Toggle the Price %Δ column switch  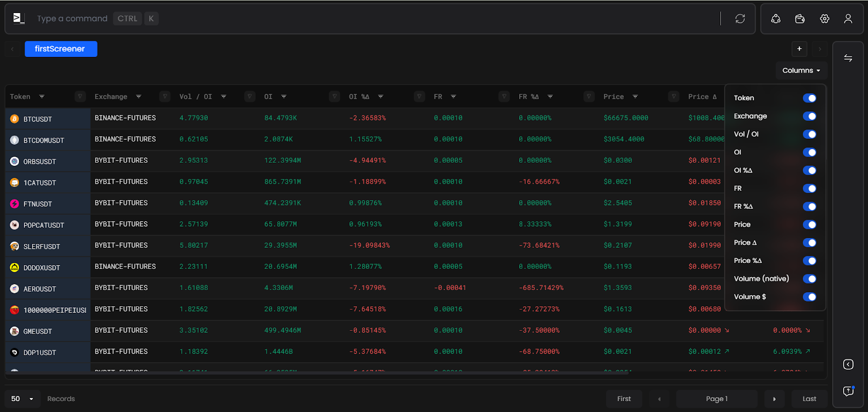coord(809,261)
